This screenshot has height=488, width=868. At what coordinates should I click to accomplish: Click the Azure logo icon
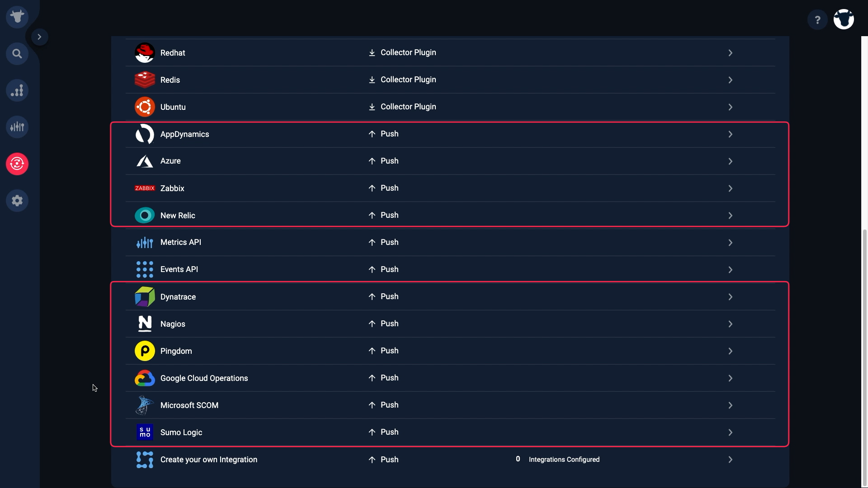coord(145,161)
